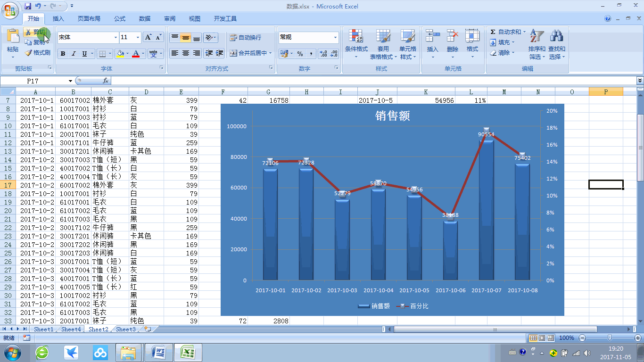Open Sort and Filter (排序和筛选)
This screenshot has width=644, height=362.
coord(537,45)
